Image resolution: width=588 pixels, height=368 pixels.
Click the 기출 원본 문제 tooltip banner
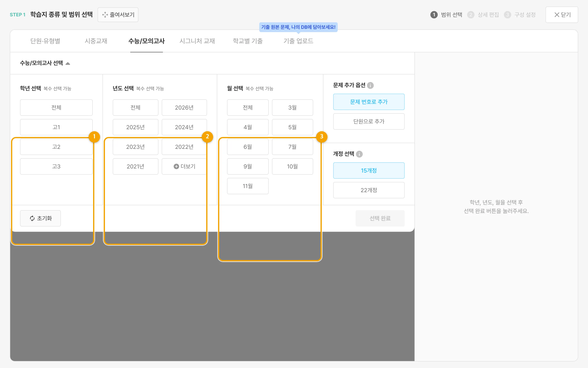click(298, 27)
